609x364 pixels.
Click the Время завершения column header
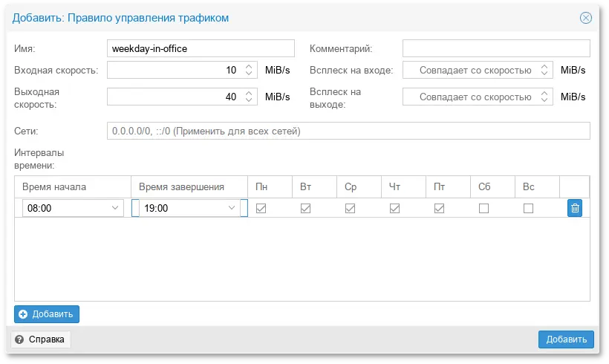[189, 187]
